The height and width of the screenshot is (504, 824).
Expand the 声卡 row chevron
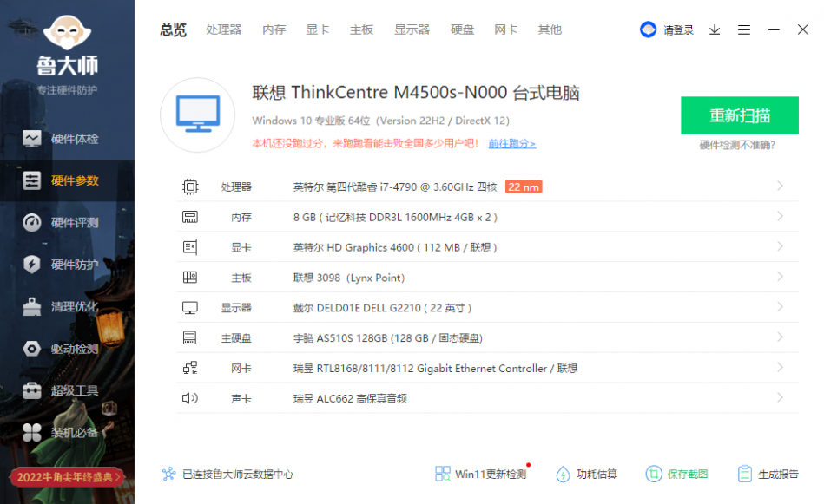point(780,397)
